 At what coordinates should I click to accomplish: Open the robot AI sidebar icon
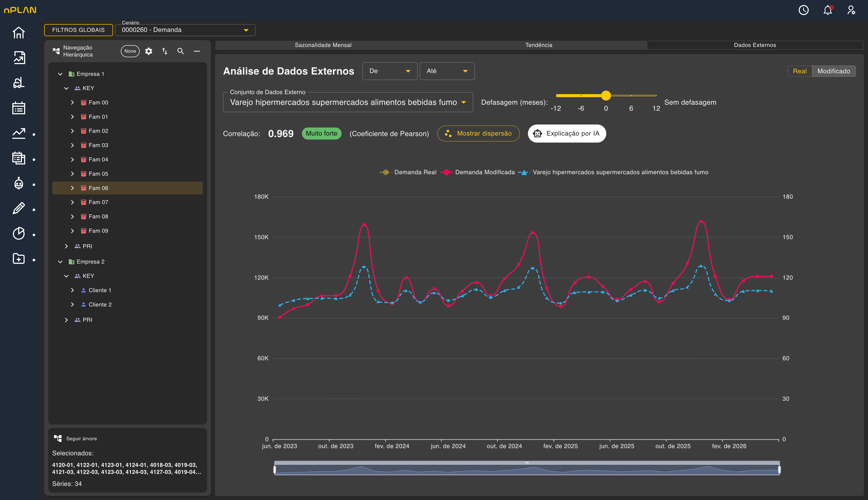pyautogui.click(x=19, y=184)
